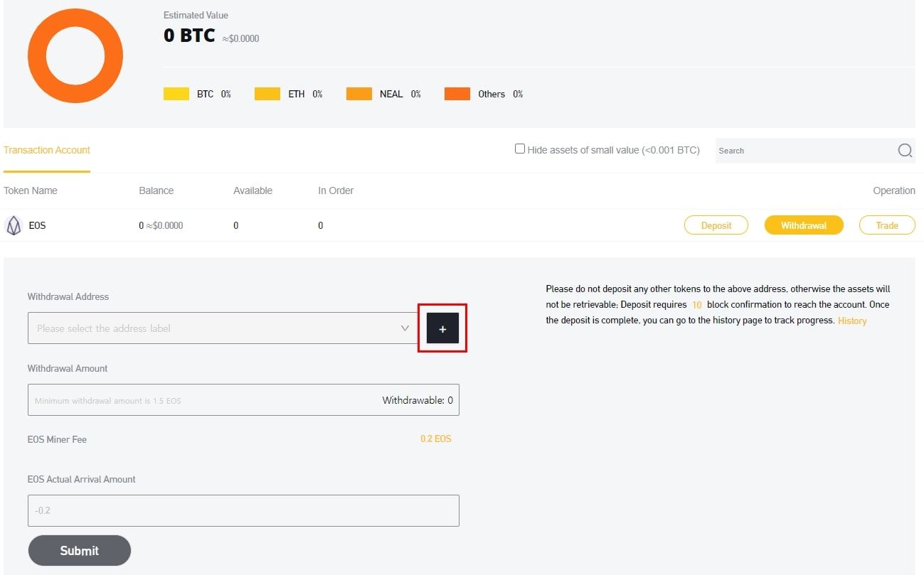Open Trade for EOS

pyautogui.click(x=887, y=225)
